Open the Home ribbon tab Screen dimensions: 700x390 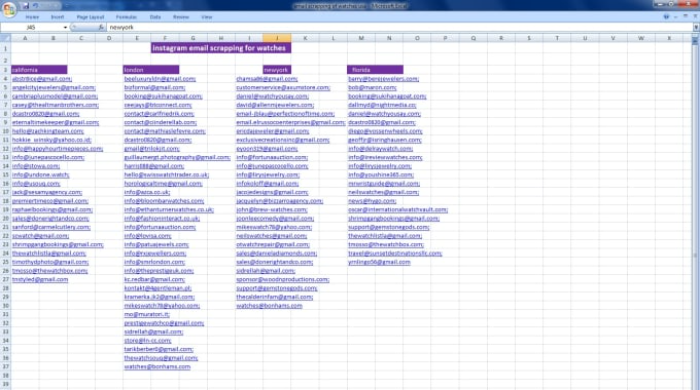(x=32, y=17)
